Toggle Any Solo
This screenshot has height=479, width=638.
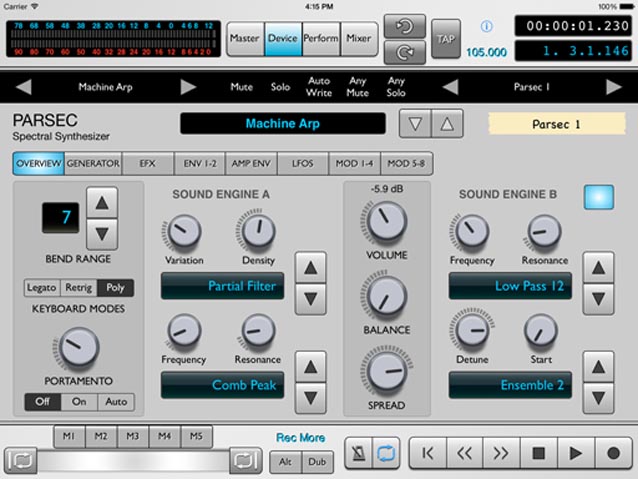[396, 87]
